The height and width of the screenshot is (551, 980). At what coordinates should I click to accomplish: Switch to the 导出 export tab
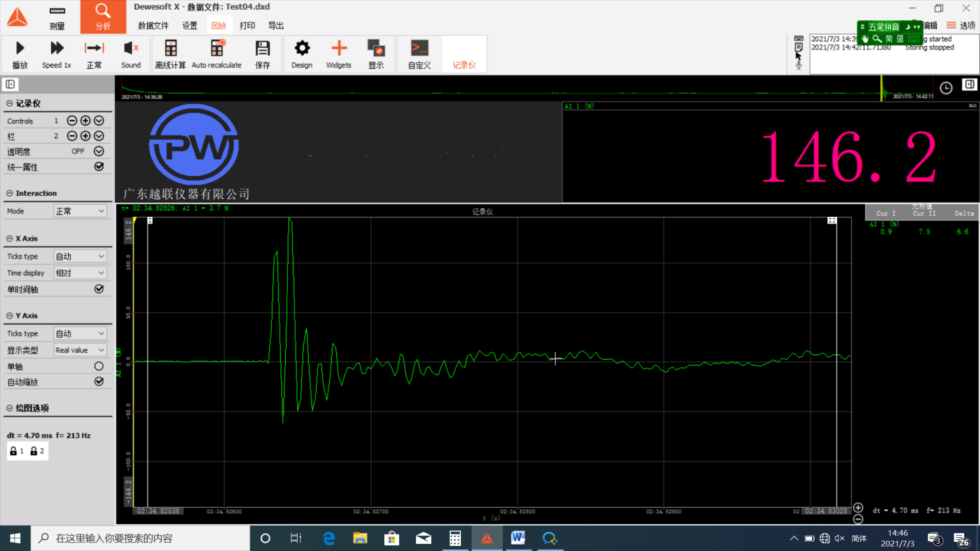[x=276, y=26]
